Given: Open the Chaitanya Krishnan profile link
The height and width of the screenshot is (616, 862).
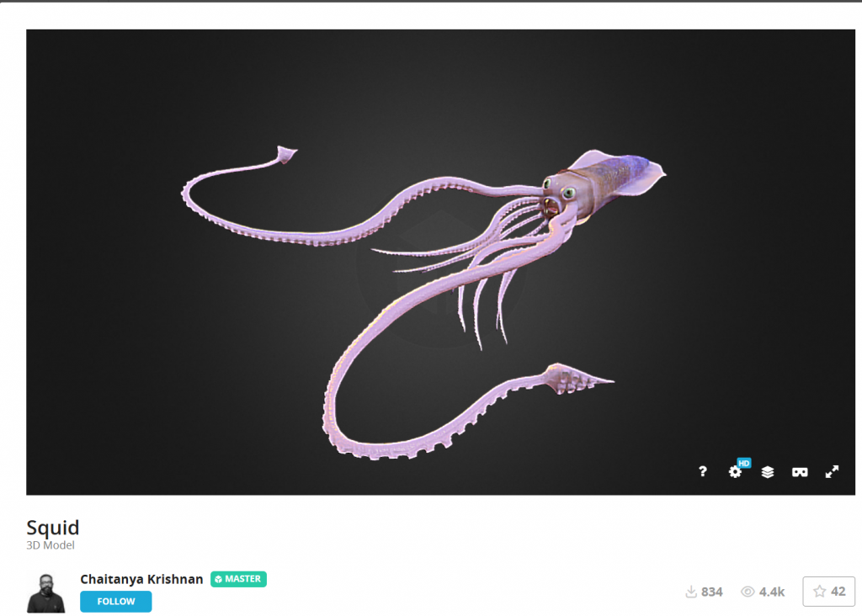Looking at the screenshot, I should pyautogui.click(x=141, y=579).
